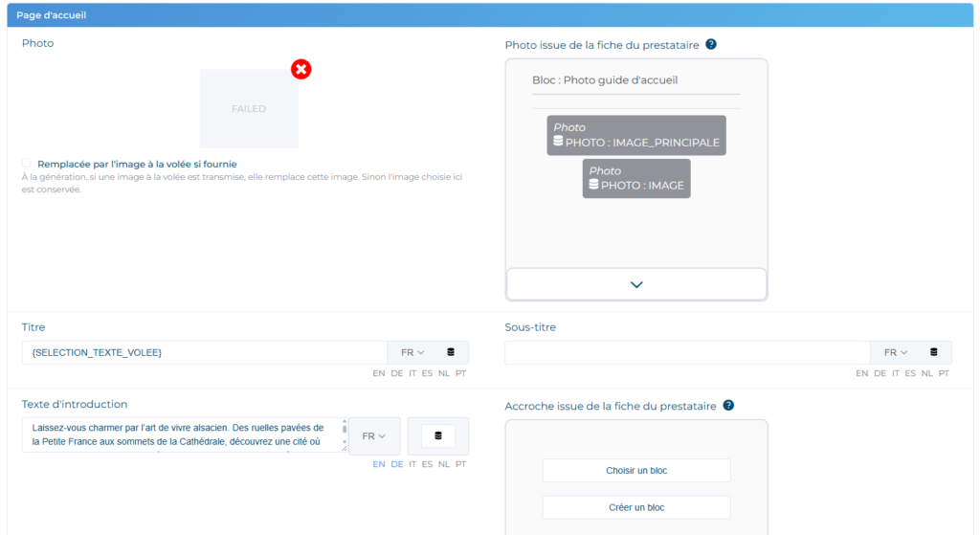Select ES language under Sous-titre
The height and width of the screenshot is (535, 980).
(x=910, y=373)
